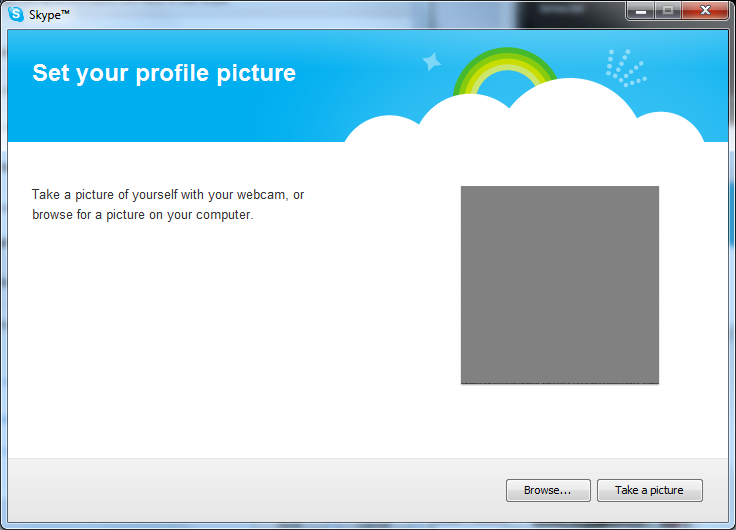Minimize the Skype window

(x=641, y=11)
